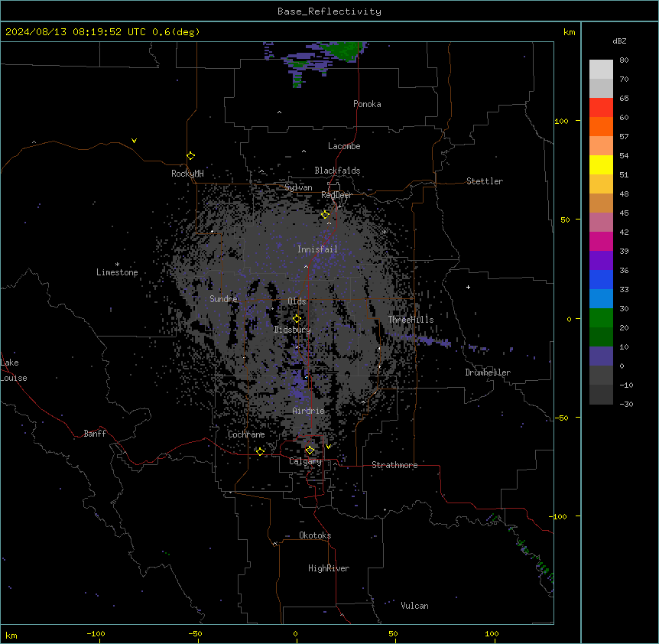Click the Ponoka city label
The width and height of the screenshot is (659, 644).
367,104
